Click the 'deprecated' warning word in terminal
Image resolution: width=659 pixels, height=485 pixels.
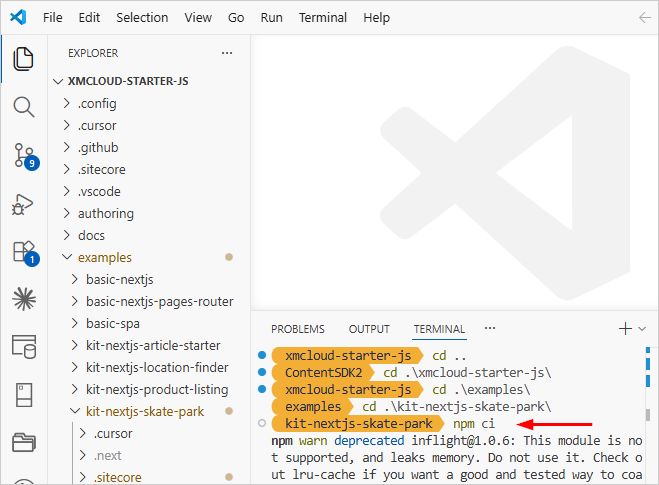click(369, 440)
